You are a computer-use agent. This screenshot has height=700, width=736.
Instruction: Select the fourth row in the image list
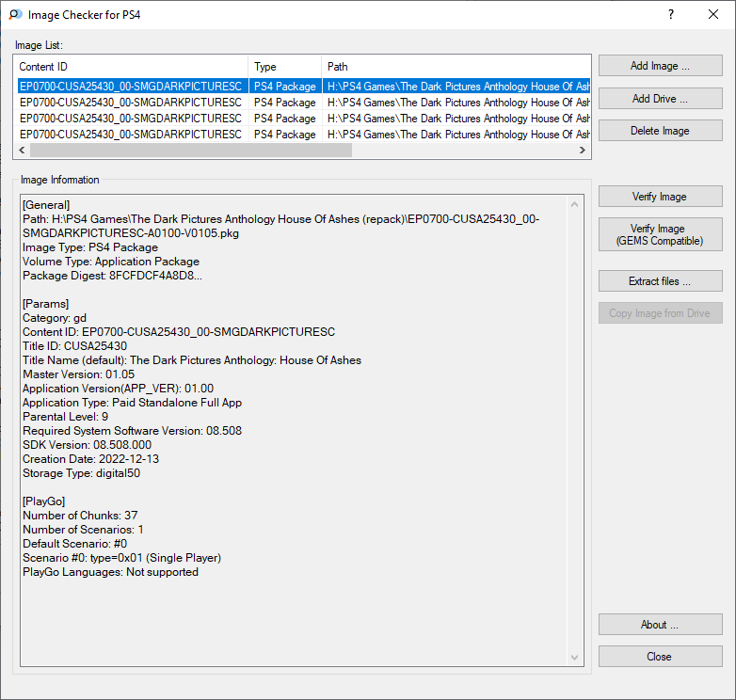(304, 135)
